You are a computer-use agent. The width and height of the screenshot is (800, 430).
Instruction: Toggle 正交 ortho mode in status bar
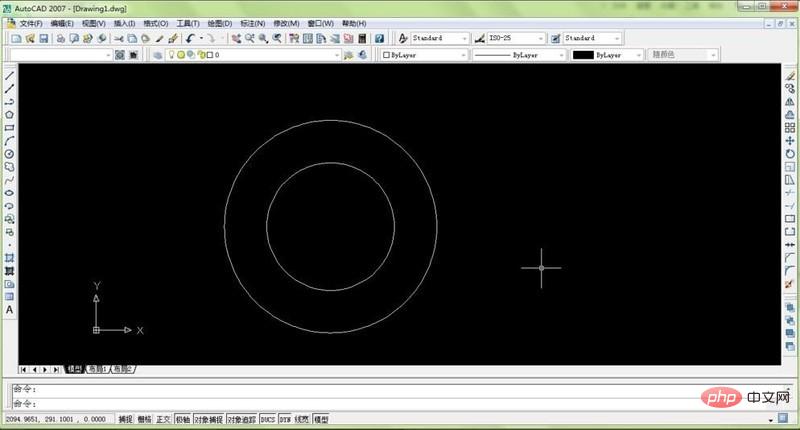coord(163,419)
